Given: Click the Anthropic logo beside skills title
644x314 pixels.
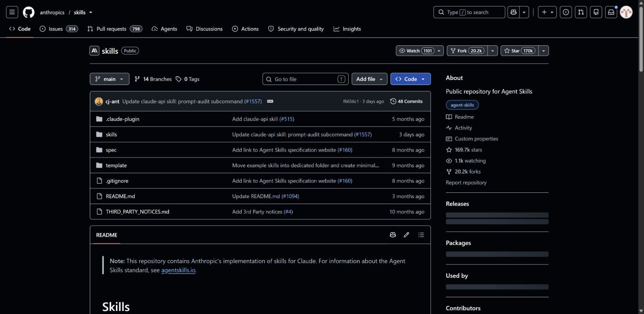Looking at the screenshot, I should click(94, 51).
